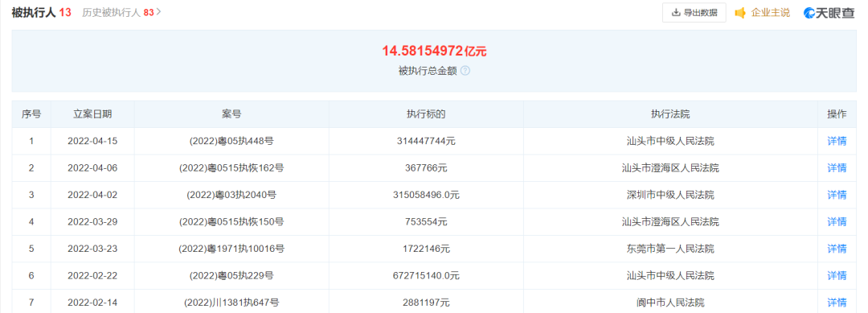Click total amount 14.58154972亿元
Image resolution: width=868 pixels, height=313 pixels.
point(434,51)
